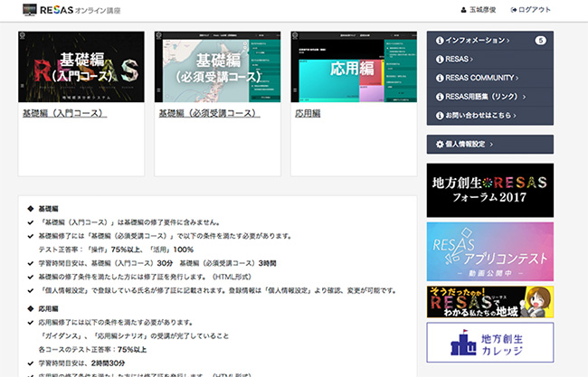Follow the 基礎編（入門コース）text link

click(64, 113)
